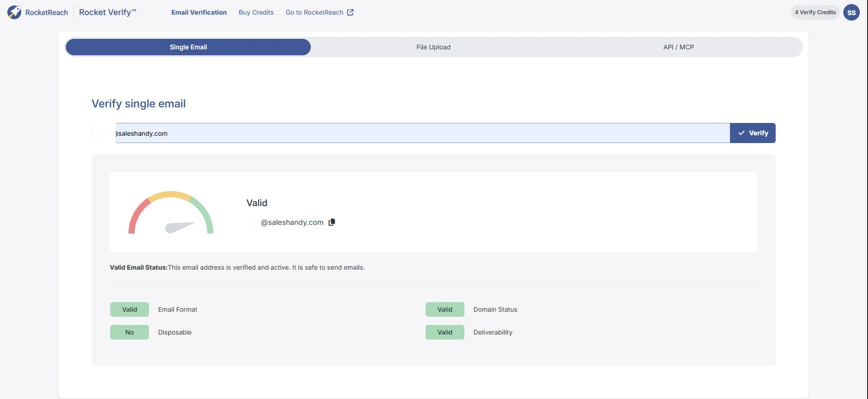This screenshot has width=868, height=399.
Task: Click the Valid badge for Email Format
Action: pos(129,309)
